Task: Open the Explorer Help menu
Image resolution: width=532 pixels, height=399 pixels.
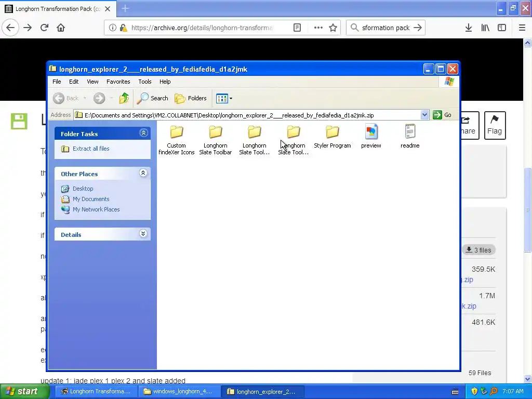Action: coord(165,82)
